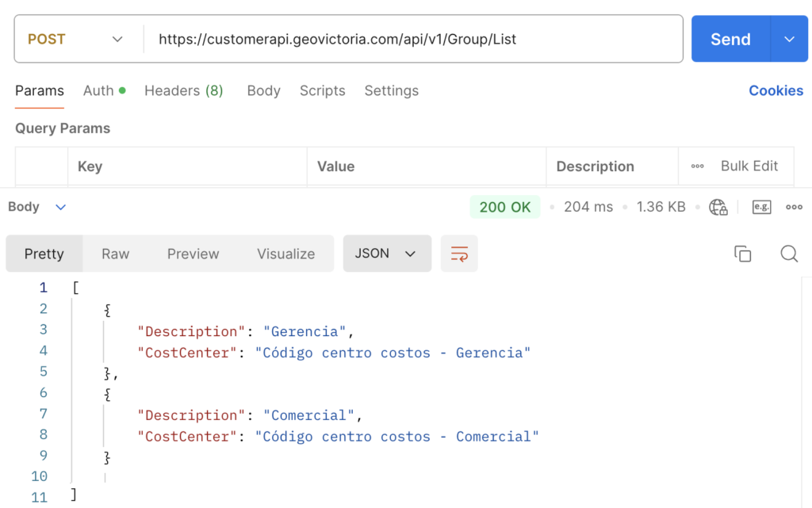Click the network globe lock icon
Screen dimensions: 812x508
pos(718,207)
